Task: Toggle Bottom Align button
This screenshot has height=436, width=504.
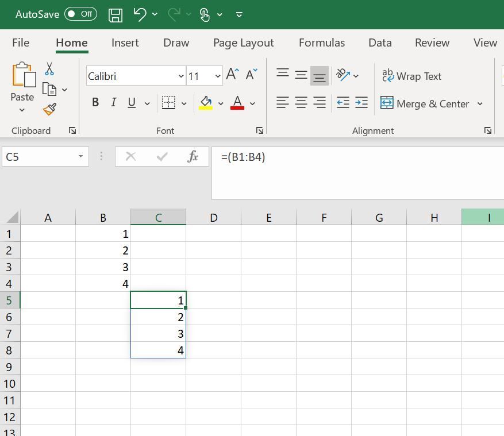Action: point(320,76)
